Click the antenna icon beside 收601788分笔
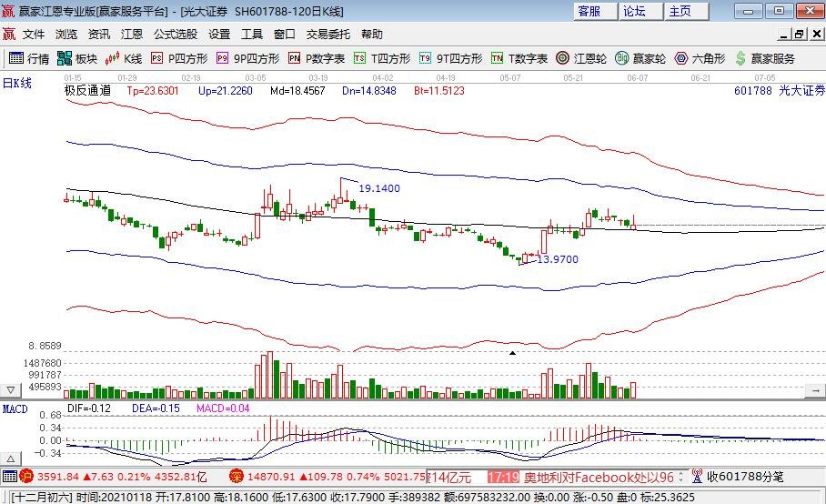The height and width of the screenshot is (504, 826). (x=697, y=477)
